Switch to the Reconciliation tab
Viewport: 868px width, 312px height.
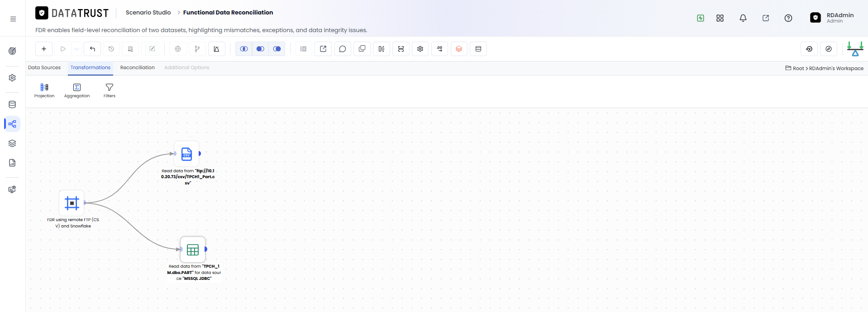click(138, 68)
